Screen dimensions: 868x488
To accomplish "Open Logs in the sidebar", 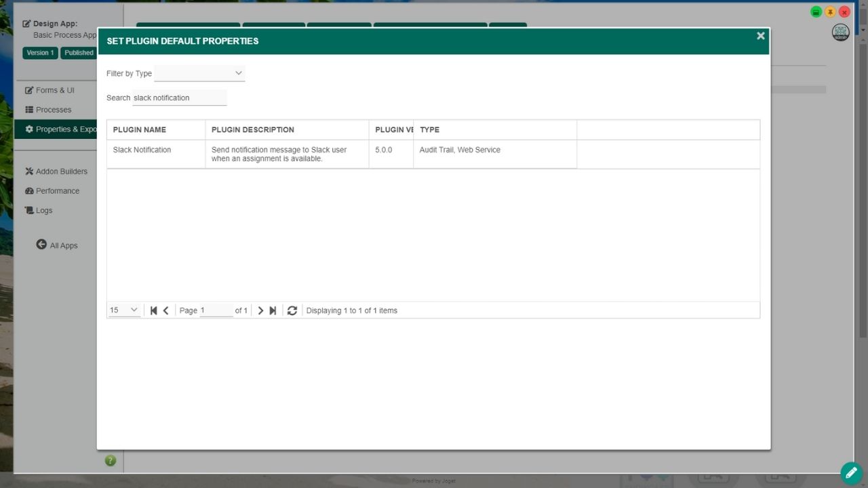I will (44, 210).
